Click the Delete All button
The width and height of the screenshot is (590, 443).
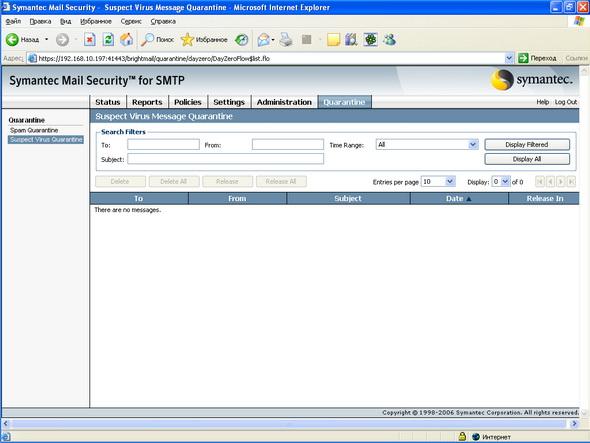pos(173,181)
